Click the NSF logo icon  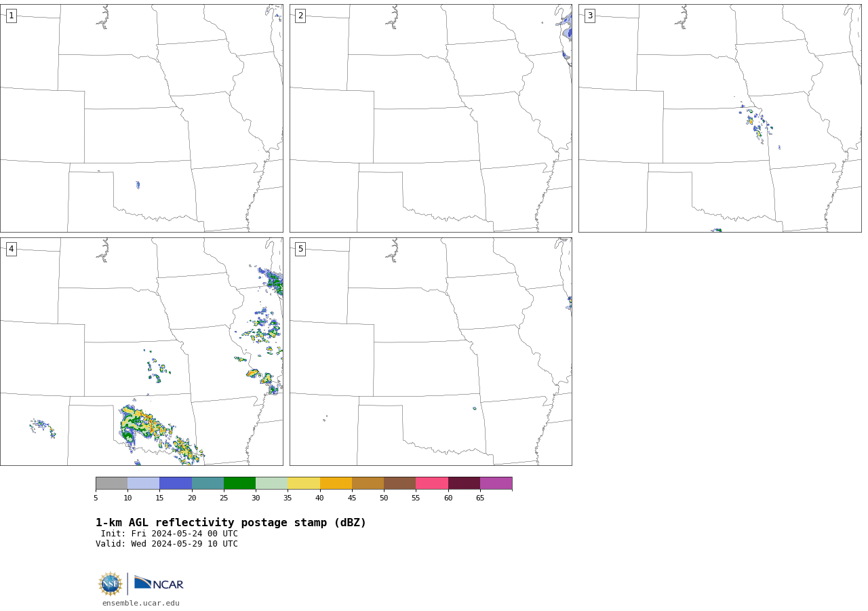[111, 584]
